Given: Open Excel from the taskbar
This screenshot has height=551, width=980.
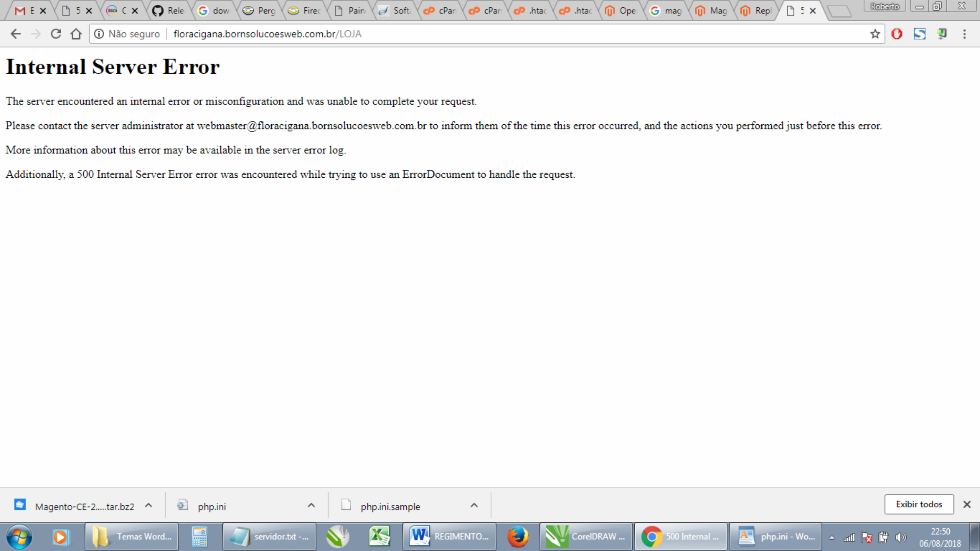Looking at the screenshot, I should pyautogui.click(x=379, y=537).
